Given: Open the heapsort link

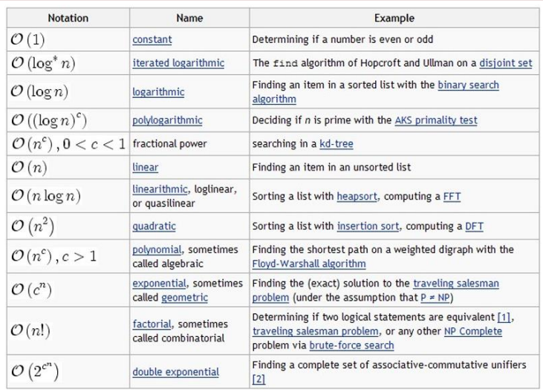Looking at the screenshot, I should pos(357,197).
